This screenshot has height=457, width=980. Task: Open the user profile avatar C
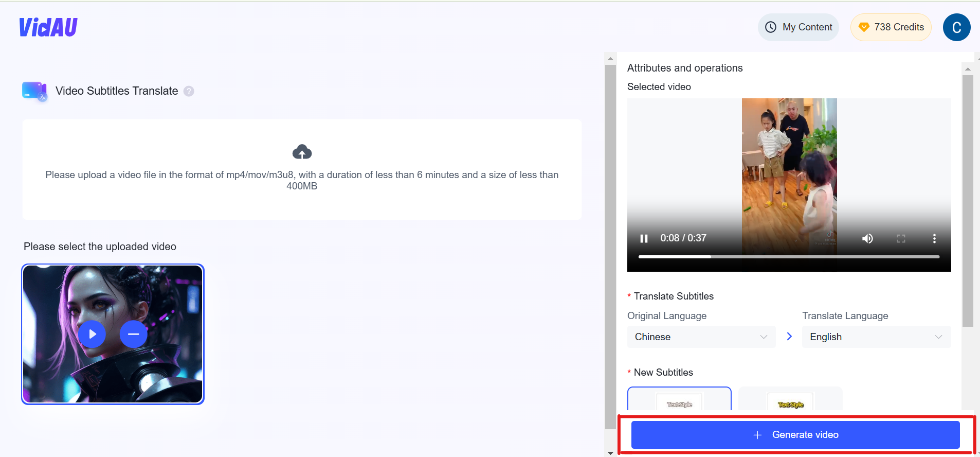click(956, 27)
